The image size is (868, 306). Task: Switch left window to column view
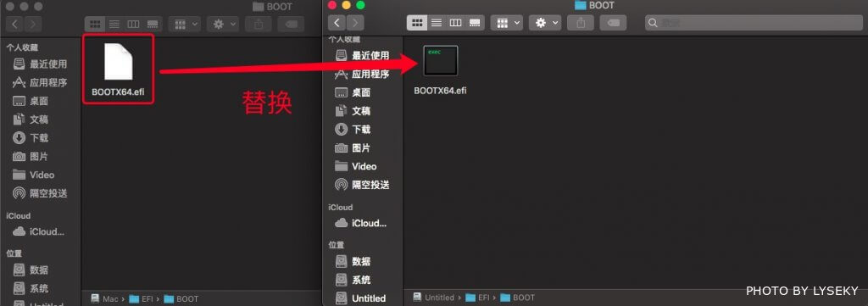(x=133, y=24)
